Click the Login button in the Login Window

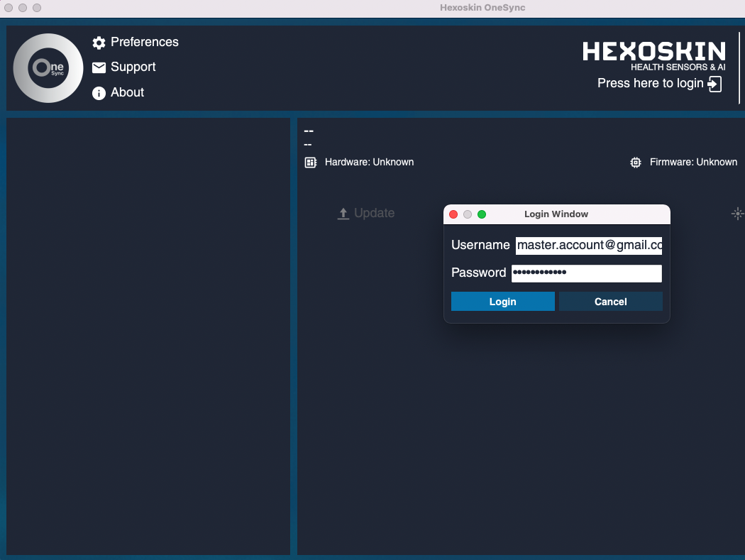point(502,301)
